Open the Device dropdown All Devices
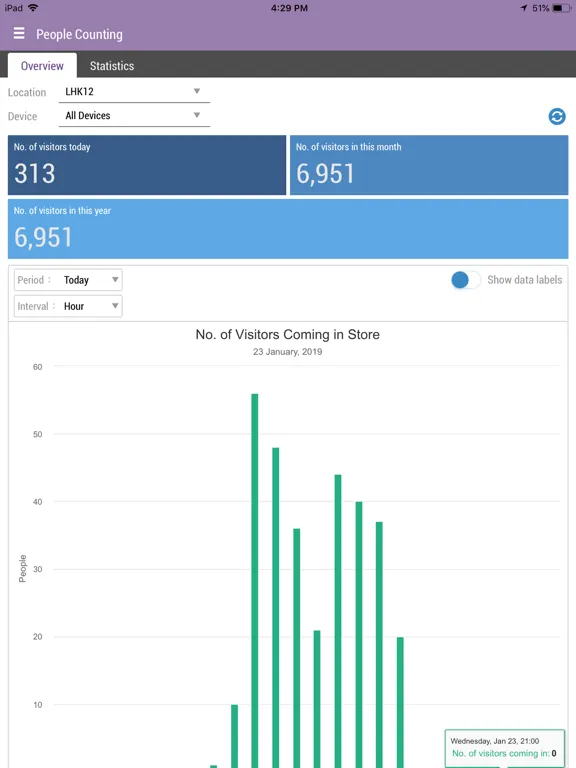This screenshot has height=768, width=576. coord(134,116)
